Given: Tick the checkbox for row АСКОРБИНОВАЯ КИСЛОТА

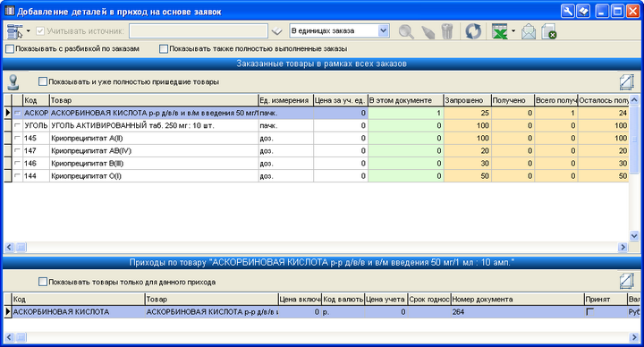Looking at the screenshot, I should click(17, 113).
